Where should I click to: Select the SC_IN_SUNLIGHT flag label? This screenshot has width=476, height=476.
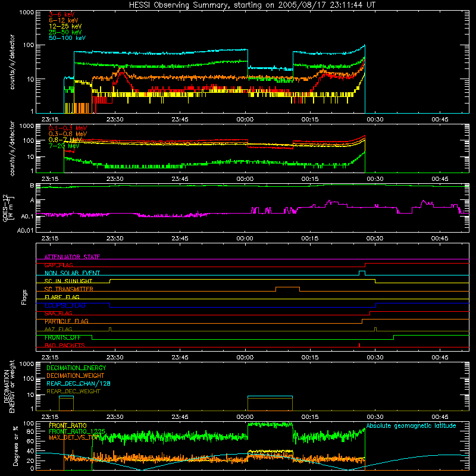pos(68,281)
